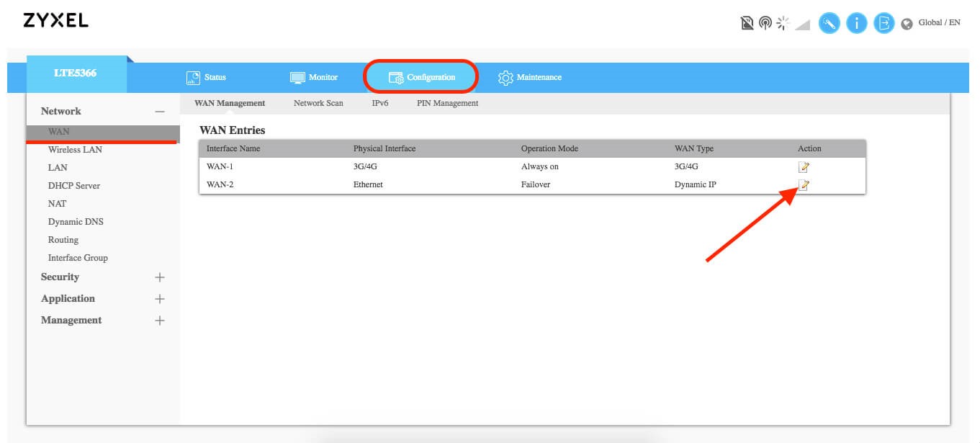980x443 pixels.
Task: Open Interface Group settings
Action: [x=78, y=258]
